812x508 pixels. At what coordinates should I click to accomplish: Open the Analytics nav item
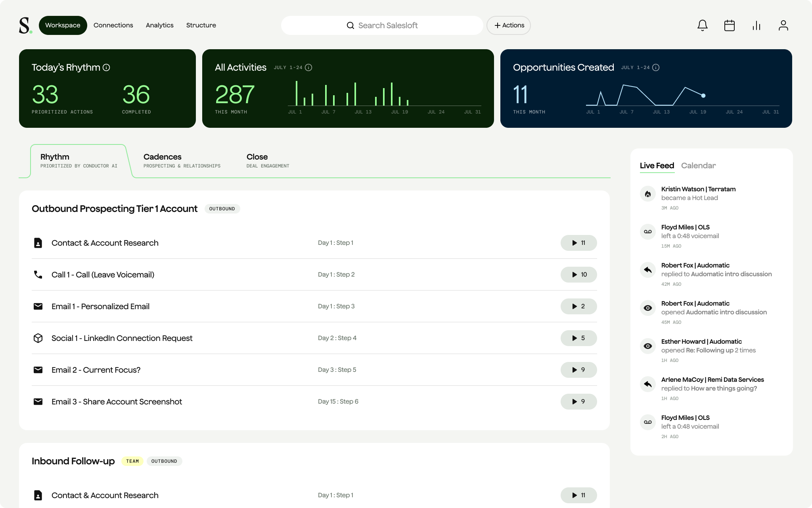click(x=160, y=25)
